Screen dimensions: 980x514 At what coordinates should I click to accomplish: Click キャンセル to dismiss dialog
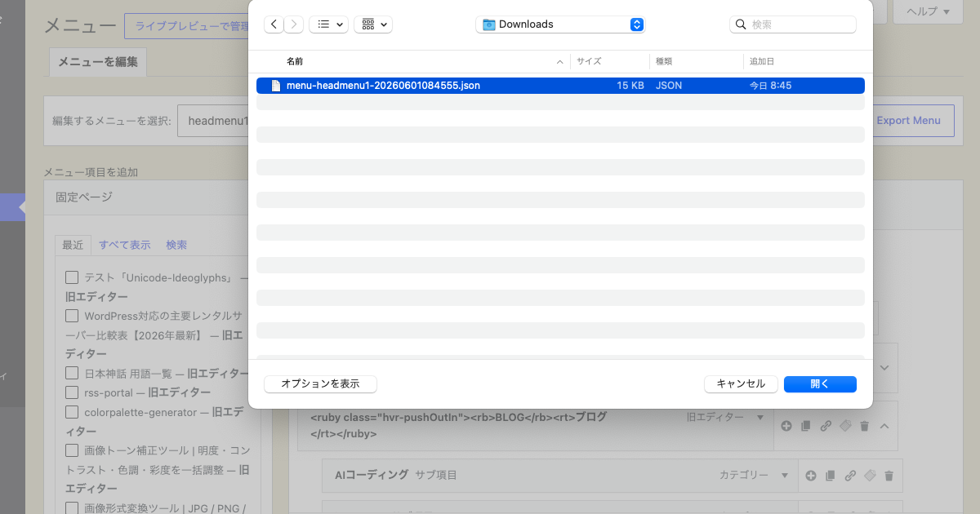pyautogui.click(x=741, y=383)
